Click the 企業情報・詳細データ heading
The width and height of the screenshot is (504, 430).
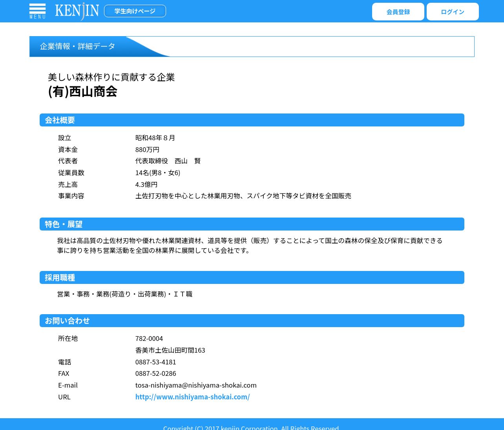click(78, 46)
